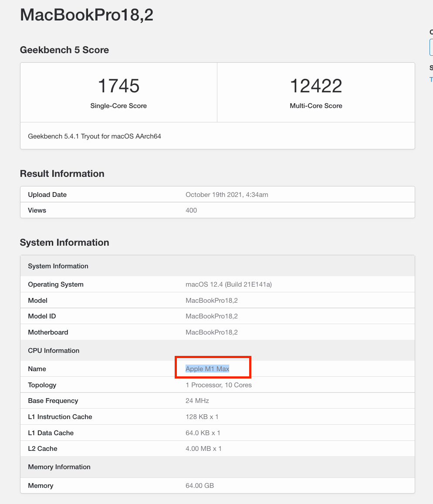Click the Model row label
The width and height of the screenshot is (433, 504).
point(37,301)
